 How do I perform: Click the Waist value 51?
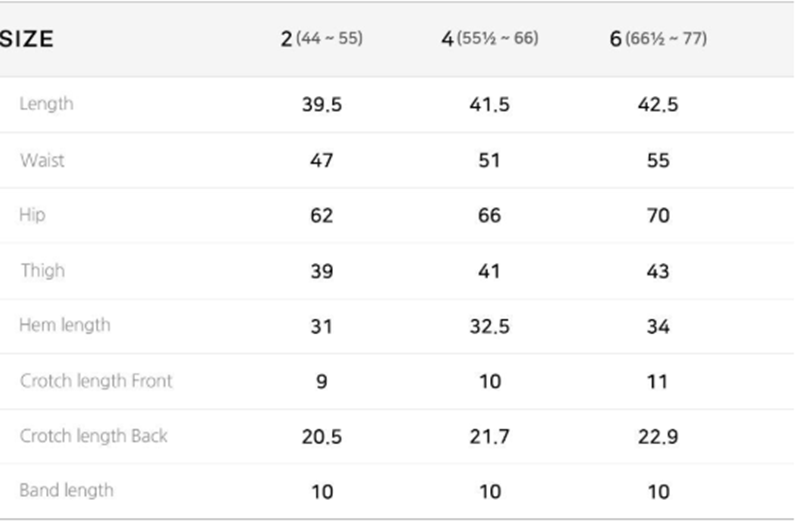489,161
